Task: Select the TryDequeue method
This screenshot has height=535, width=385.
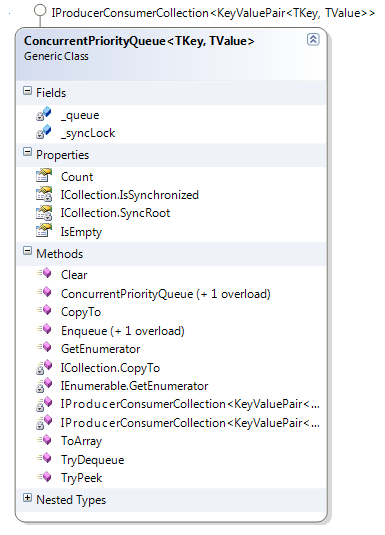Action: tap(92, 460)
